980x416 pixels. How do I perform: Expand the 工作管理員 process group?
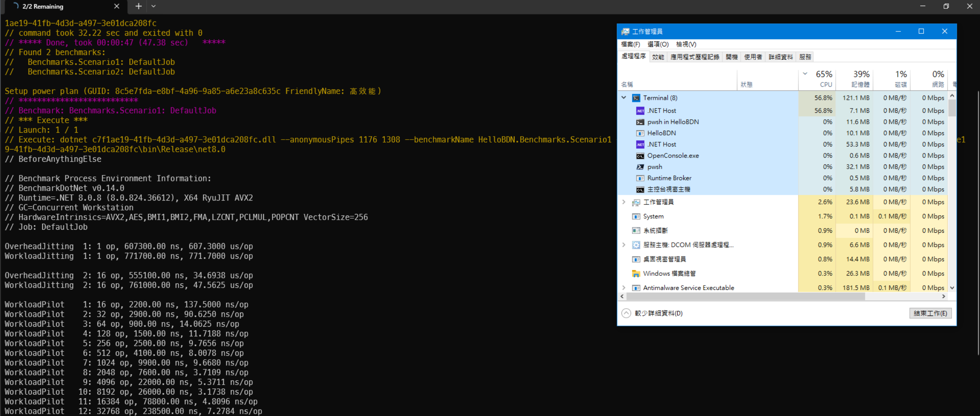(x=624, y=202)
